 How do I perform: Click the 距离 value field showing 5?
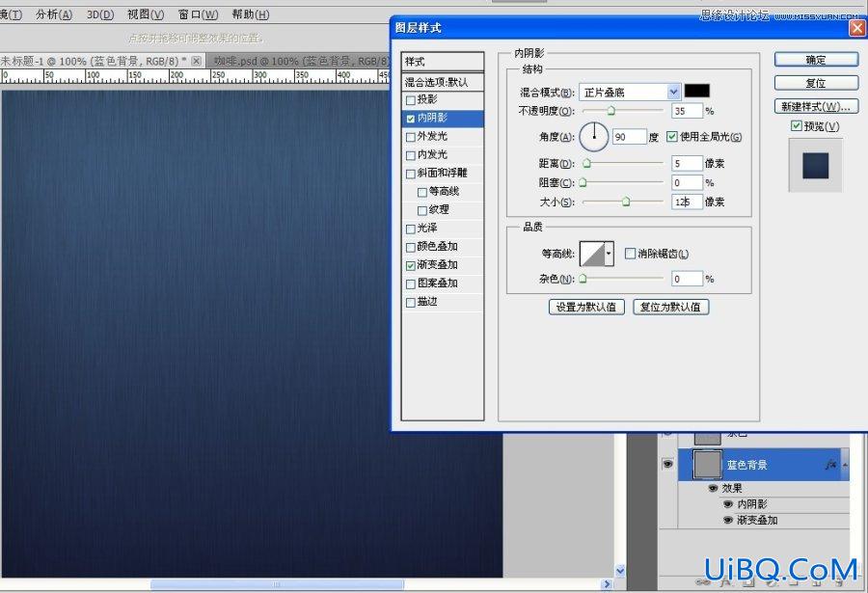[687, 163]
